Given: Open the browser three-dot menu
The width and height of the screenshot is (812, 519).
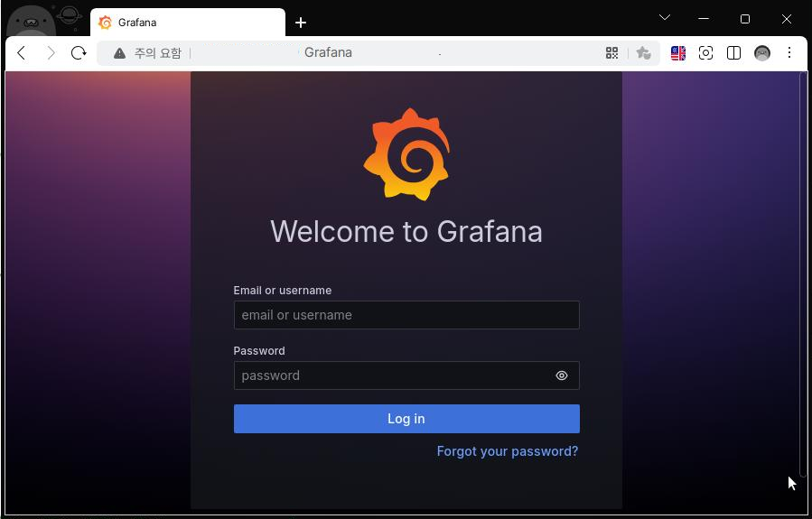Looking at the screenshot, I should coord(789,52).
